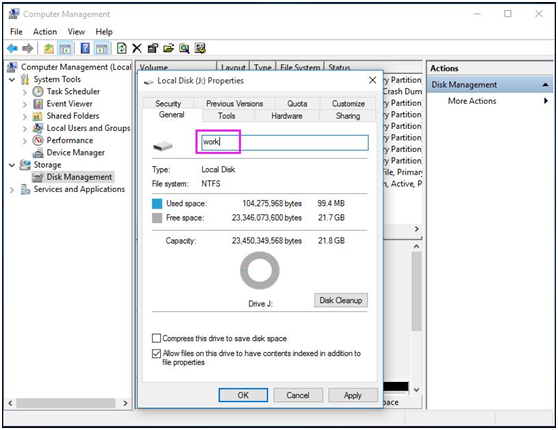Toggle Show/Hide Console Tree toolbar icon
The width and height of the screenshot is (558, 430).
click(x=65, y=48)
